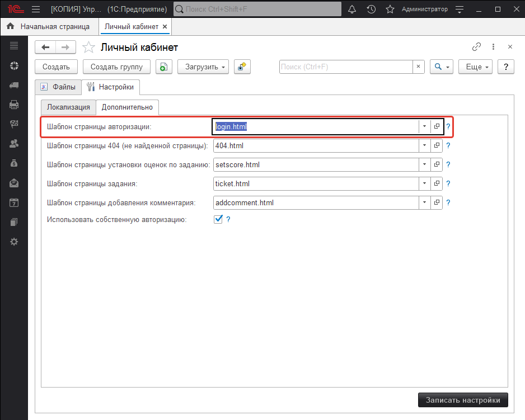The height and width of the screenshot is (420, 525).
Task: Open the history clock icon
Action: (371, 10)
